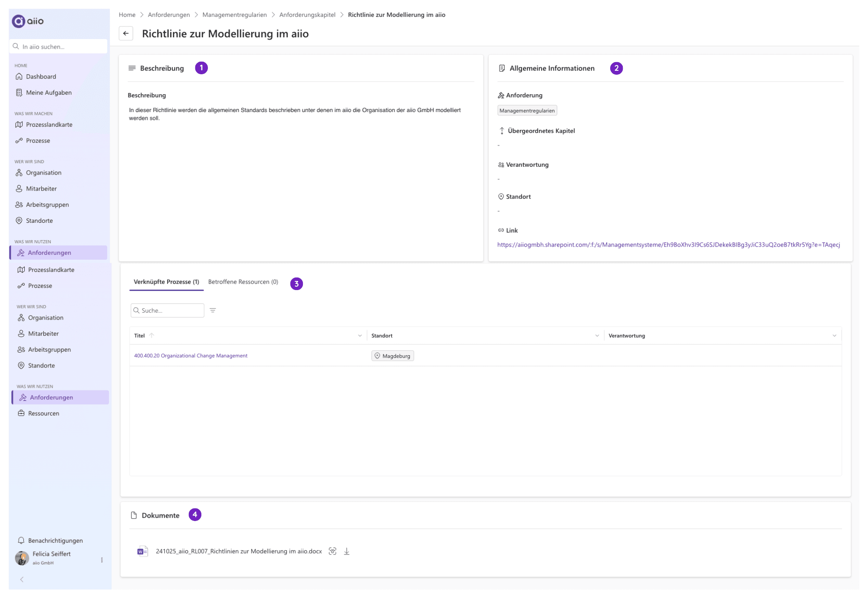868x614 pixels.
Task: Collapse the sidebar with the bottom chevron
Action: click(22, 579)
